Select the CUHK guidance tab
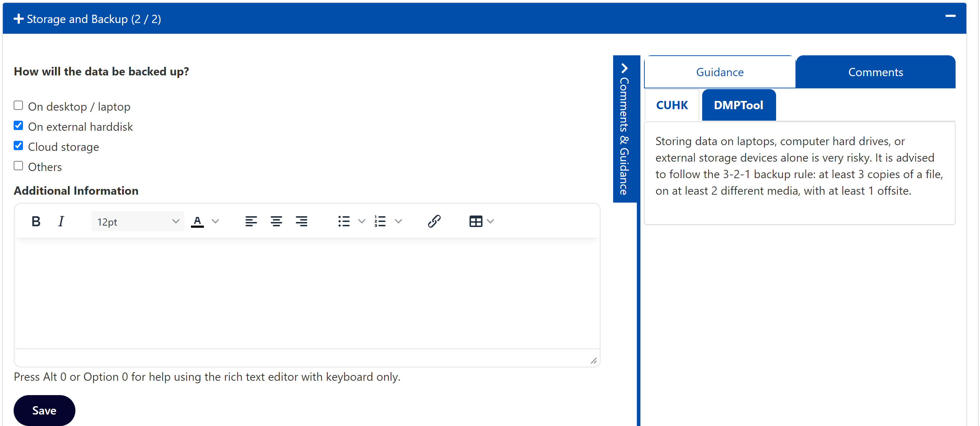Image resolution: width=980 pixels, height=426 pixels. (x=672, y=105)
